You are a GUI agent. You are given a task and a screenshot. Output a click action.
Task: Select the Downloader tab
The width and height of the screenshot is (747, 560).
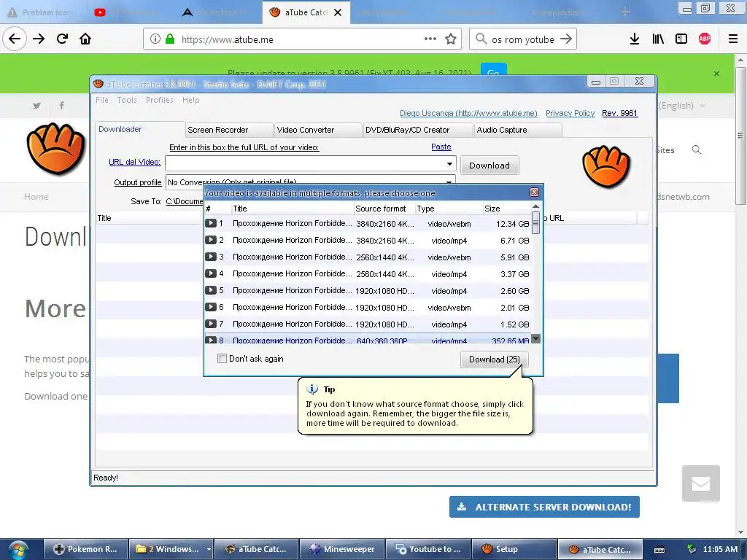pos(139,129)
